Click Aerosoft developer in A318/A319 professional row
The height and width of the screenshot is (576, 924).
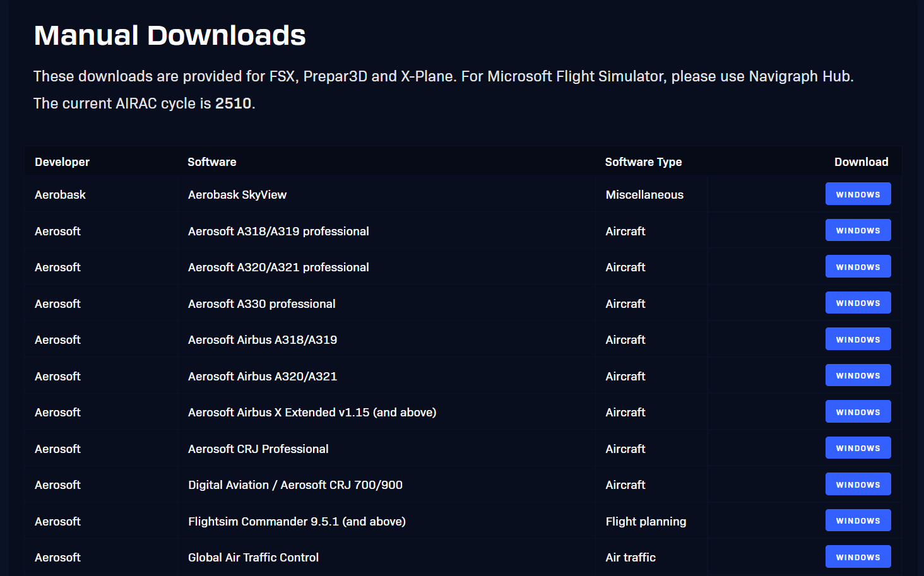[57, 232]
